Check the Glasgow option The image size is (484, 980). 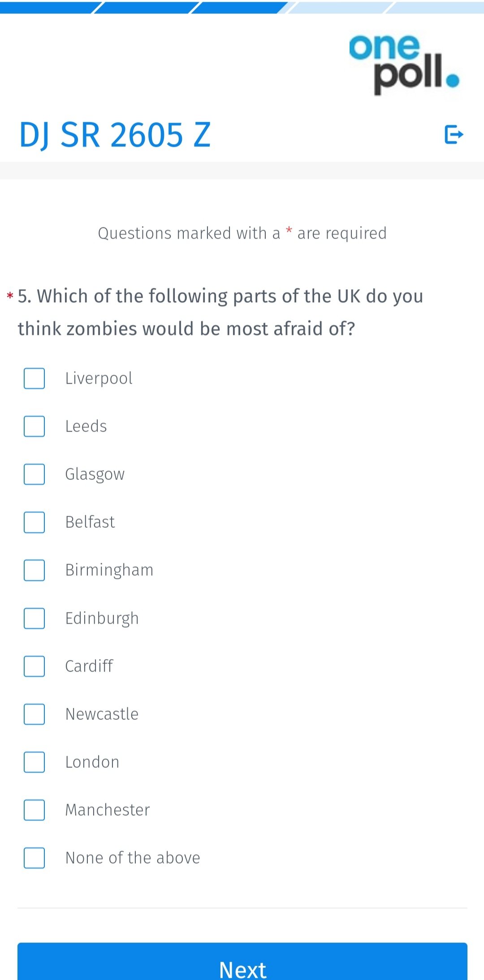34,474
